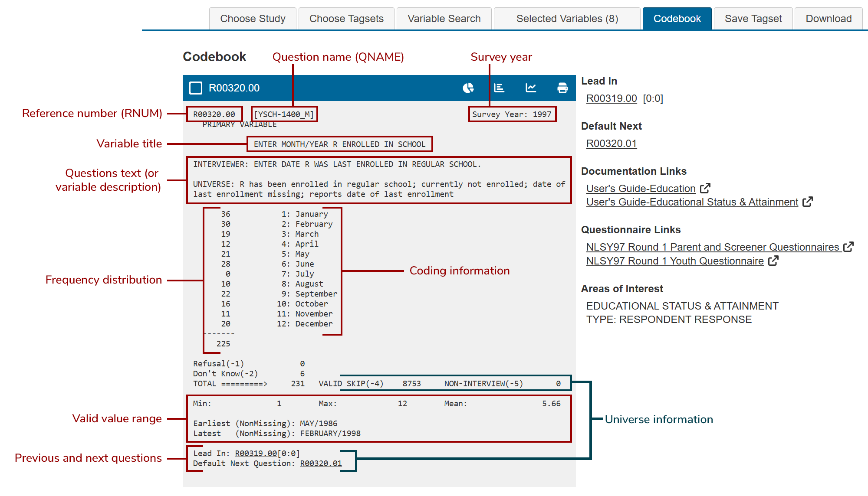Viewport: 868px width, 496px height.
Task: Click the line graph icon
Action: pyautogui.click(x=531, y=88)
